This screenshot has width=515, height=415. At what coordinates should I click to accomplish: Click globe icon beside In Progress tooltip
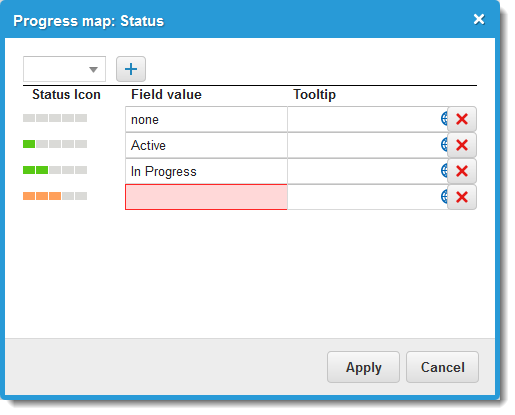(x=444, y=171)
